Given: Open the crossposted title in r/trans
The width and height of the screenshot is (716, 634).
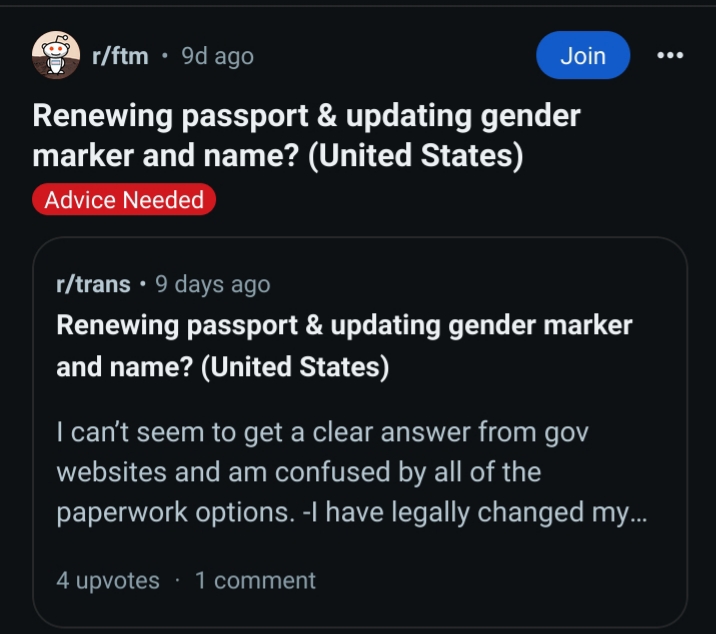Looking at the screenshot, I should tap(344, 346).
